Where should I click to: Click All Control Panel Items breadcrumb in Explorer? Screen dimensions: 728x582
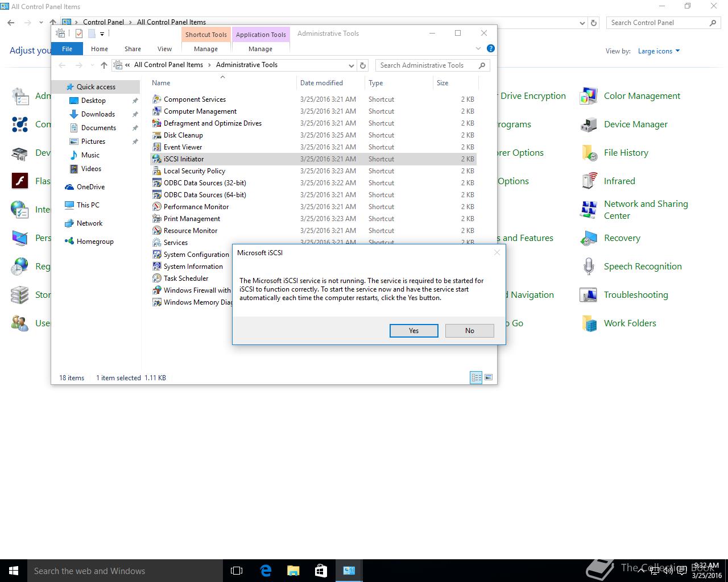tap(168, 65)
